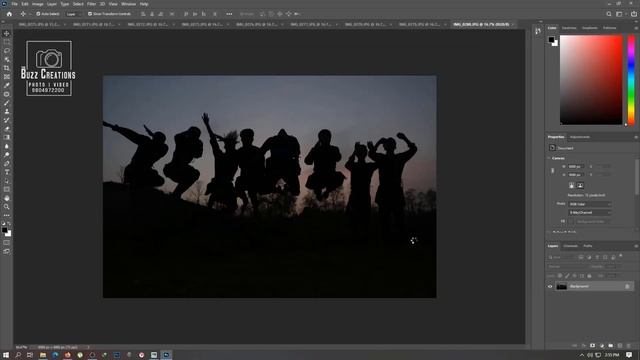The image size is (640, 360).
Task: Switch to the Paths tab
Action: [587, 246]
